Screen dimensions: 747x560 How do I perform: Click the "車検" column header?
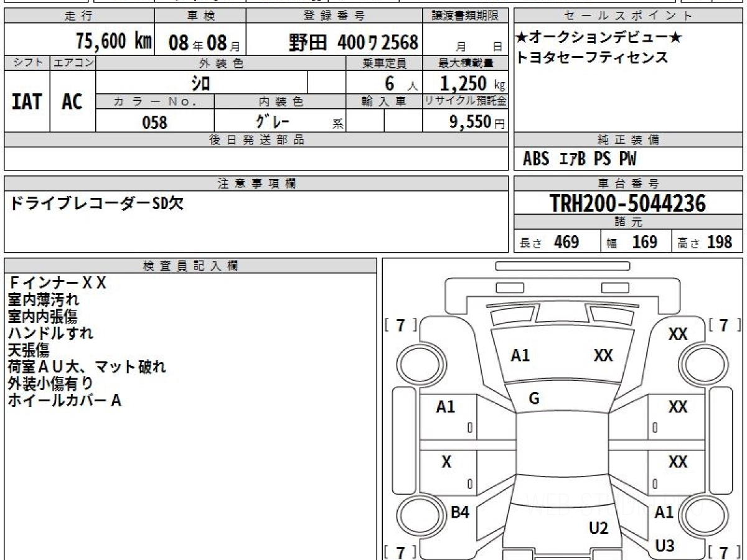tap(200, 16)
